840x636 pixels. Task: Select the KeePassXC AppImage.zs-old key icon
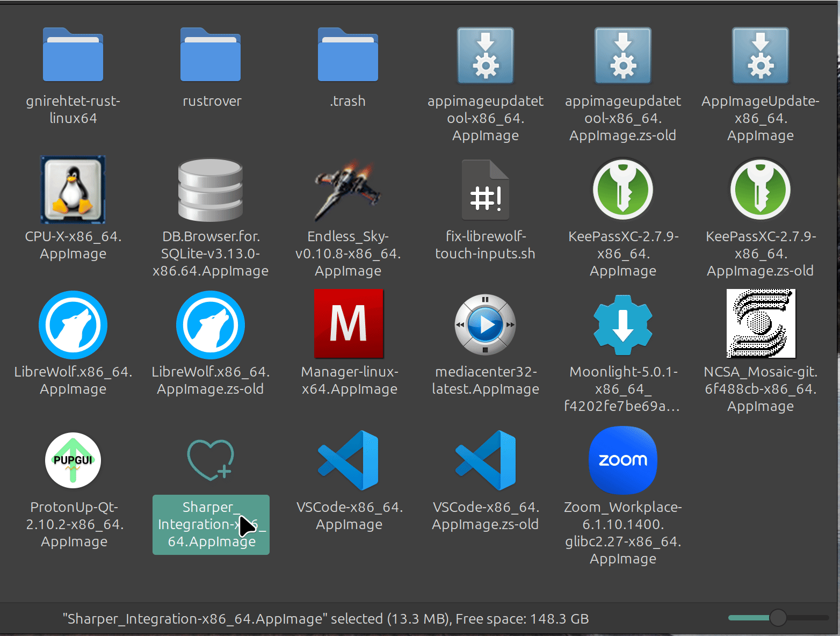[761, 189]
